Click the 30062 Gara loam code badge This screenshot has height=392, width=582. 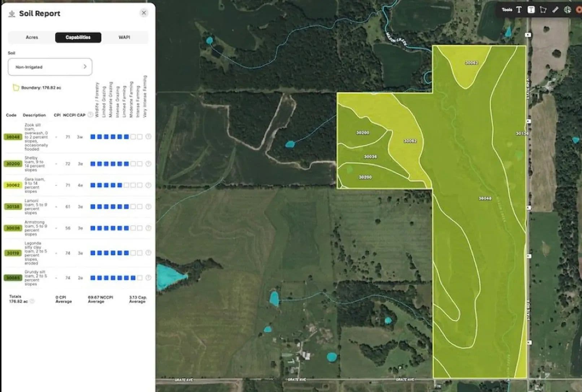click(13, 185)
